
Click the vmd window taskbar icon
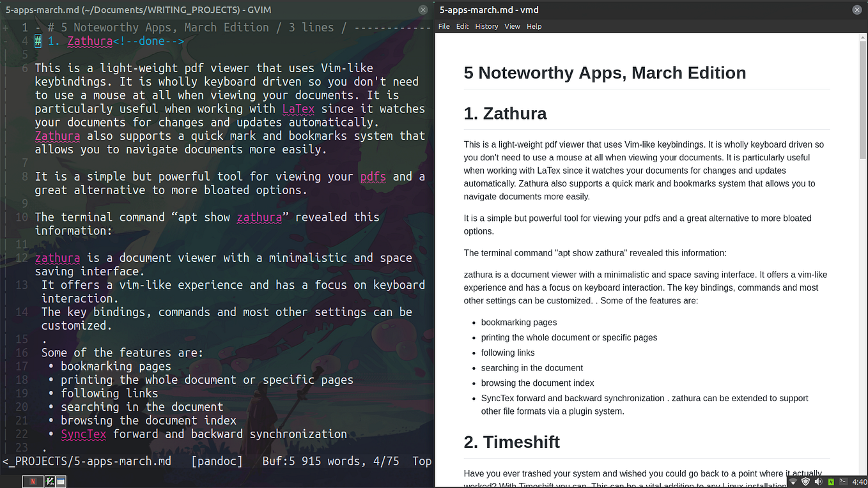(x=61, y=481)
